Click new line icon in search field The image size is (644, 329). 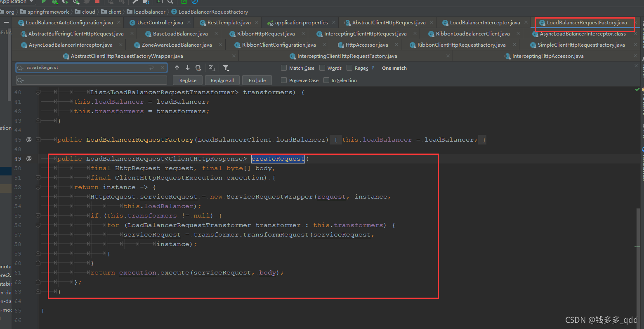point(151,68)
